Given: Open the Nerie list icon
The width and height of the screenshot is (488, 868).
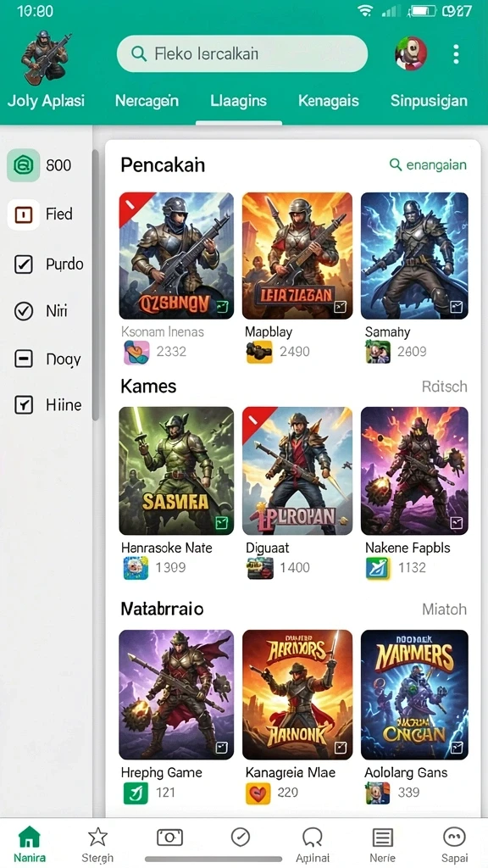Looking at the screenshot, I should (x=382, y=837).
